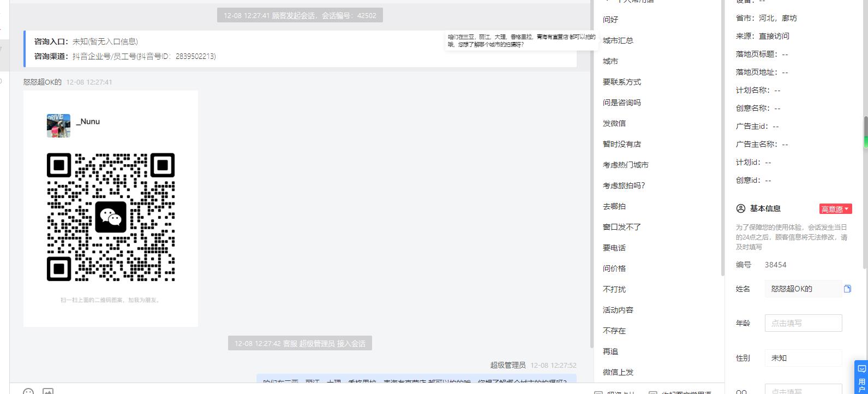Select the quick reply 考虑热门城市
Viewport: 868px width, 394px height.
point(626,165)
